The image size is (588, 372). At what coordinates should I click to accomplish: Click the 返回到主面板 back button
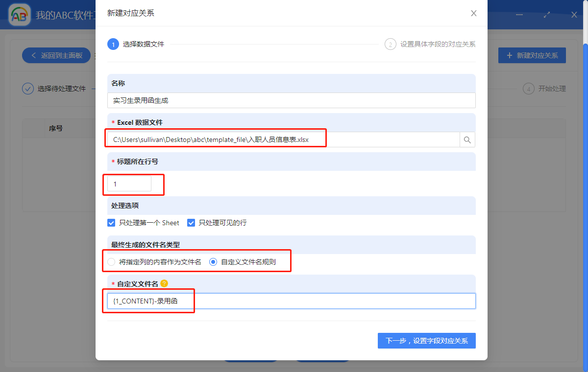(x=55, y=55)
